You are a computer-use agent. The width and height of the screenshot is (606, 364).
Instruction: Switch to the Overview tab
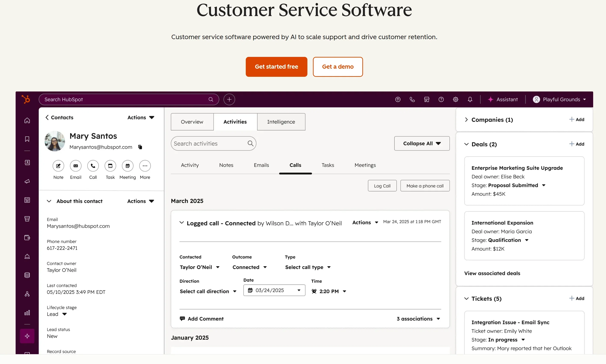point(192,122)
